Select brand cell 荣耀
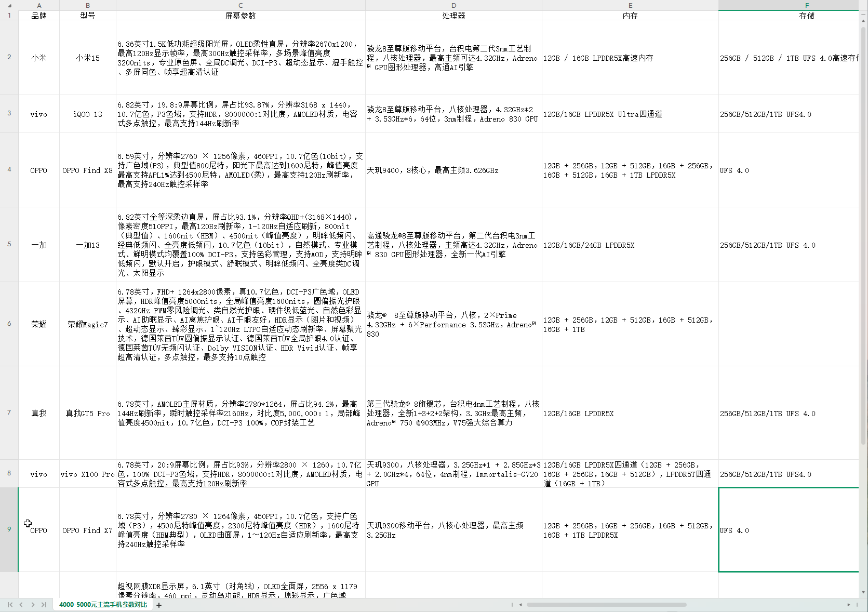The image size is (868, 612). (39, 324)
